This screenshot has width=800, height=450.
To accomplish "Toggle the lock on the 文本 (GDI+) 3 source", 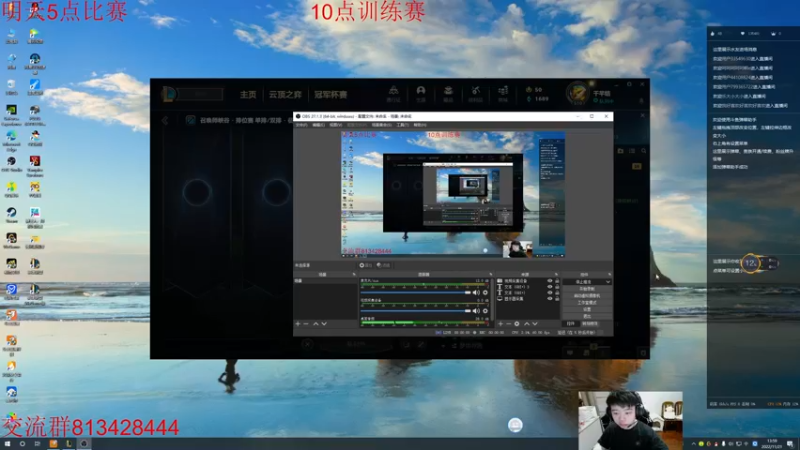I will click(x=557, y=287).
